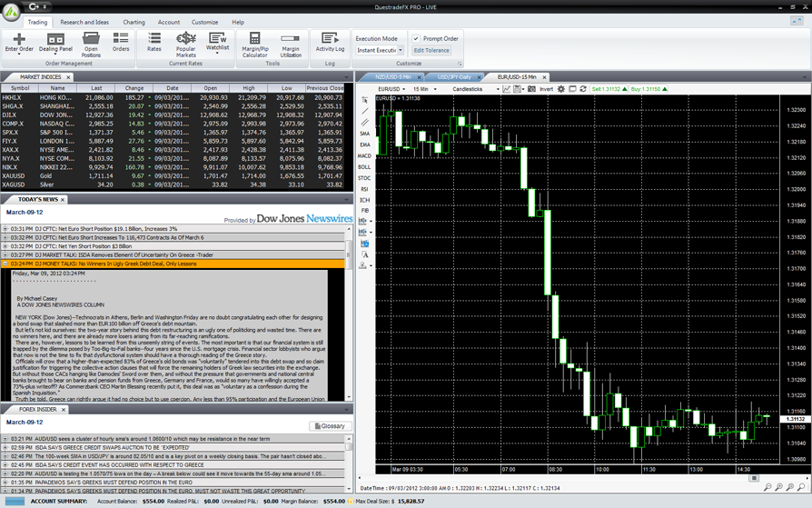This screenshot has width=812, height=508.
Task: Open the Account ribbon tab
Action: [x=169, y=23]
